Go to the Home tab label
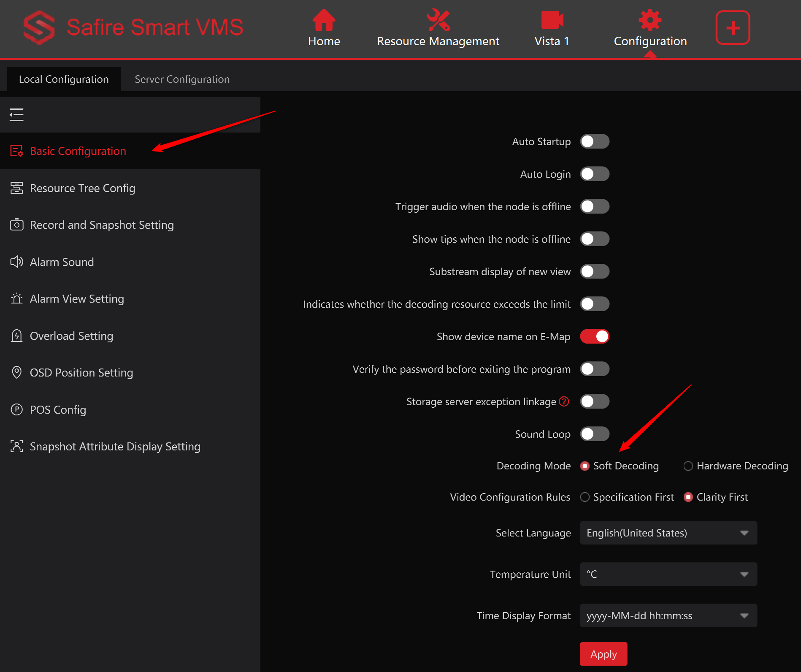Screen dimensions: 801x672 (324, 41)
